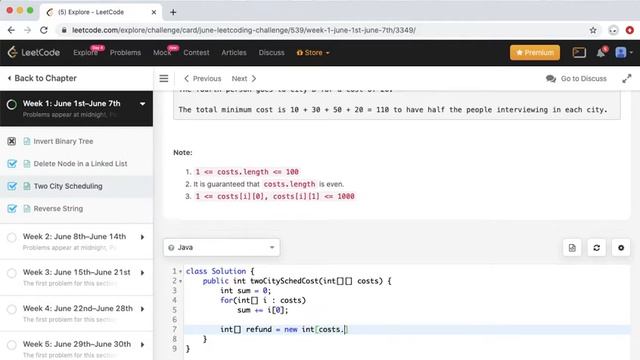
Task: Open Delete Node in a Linked List problem
Action: [80, 164]
